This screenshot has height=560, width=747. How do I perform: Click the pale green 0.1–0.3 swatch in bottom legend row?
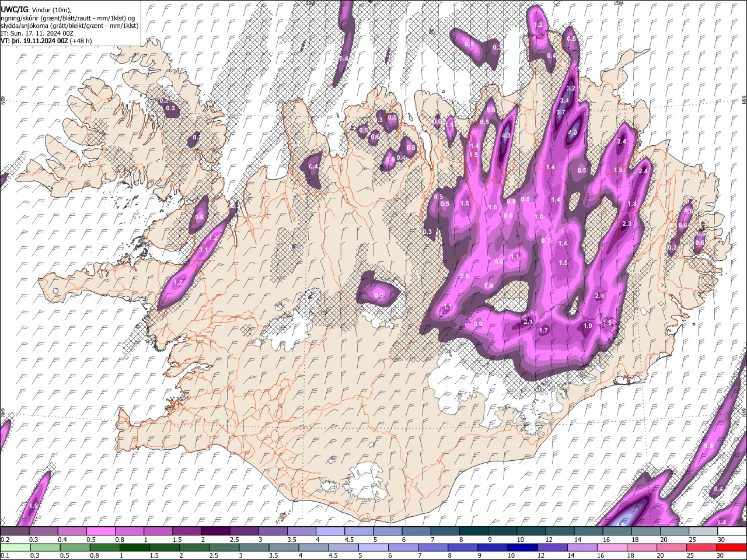(x=15, y=547)
